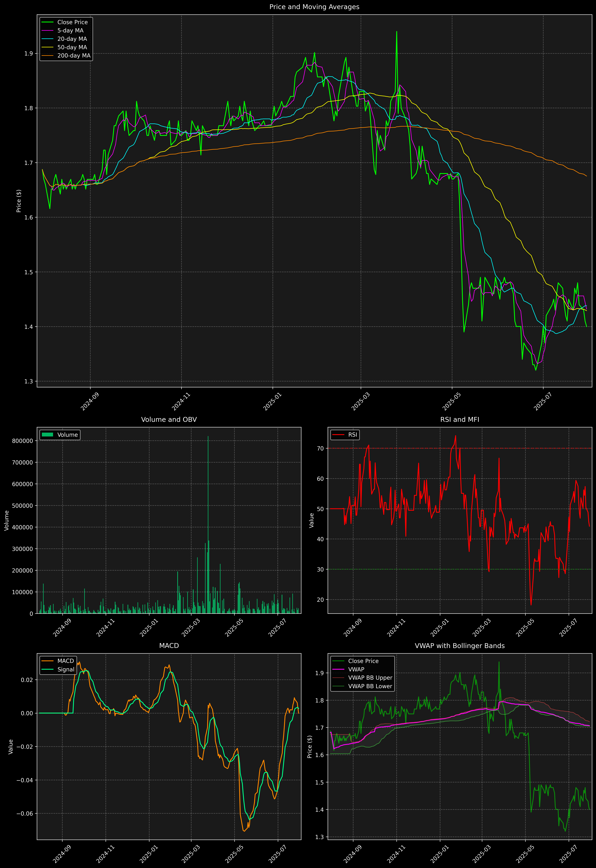Click the 100000 tick on volume chart
This screenshot has height=868, width=596.
pyautogui.click(x=22, y=592)
